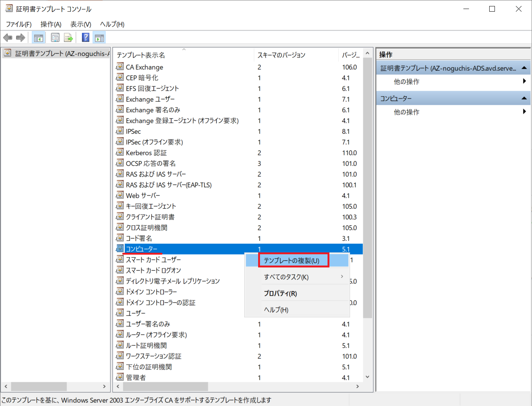Click the tree pane horizontal scrollbar left arrow

6,386
